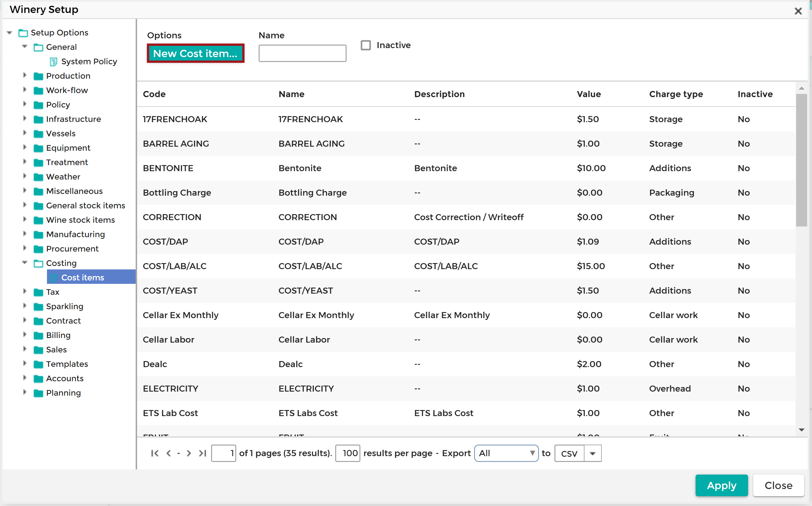Expand the Production tree node
Viewport: 812px width, 506px height.
(x=25, y=75)
